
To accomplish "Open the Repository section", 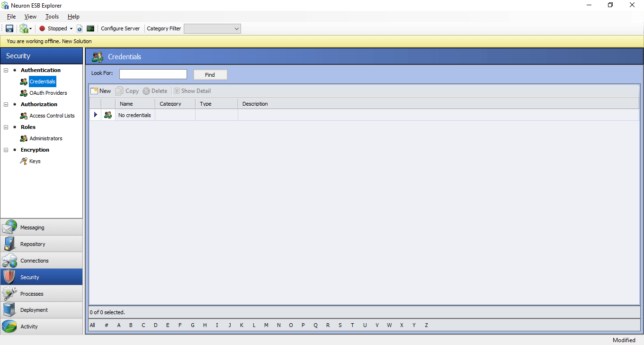I will [42, 244].
